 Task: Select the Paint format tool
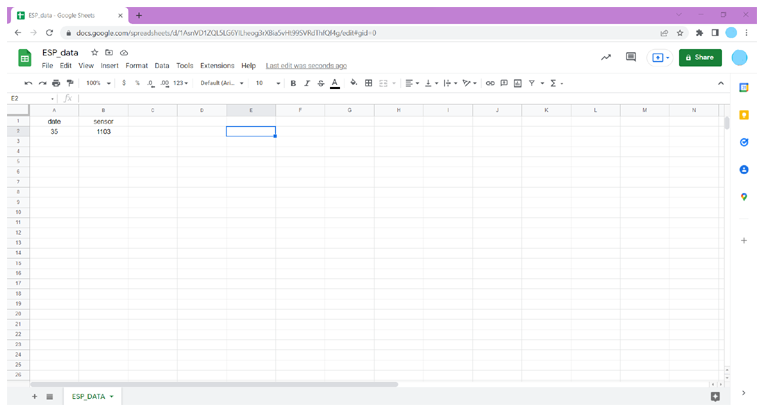click(70, 83)
